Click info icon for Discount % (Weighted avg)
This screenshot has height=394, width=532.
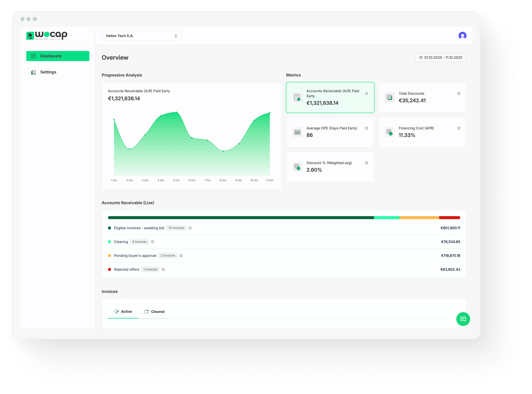point(366,163)
